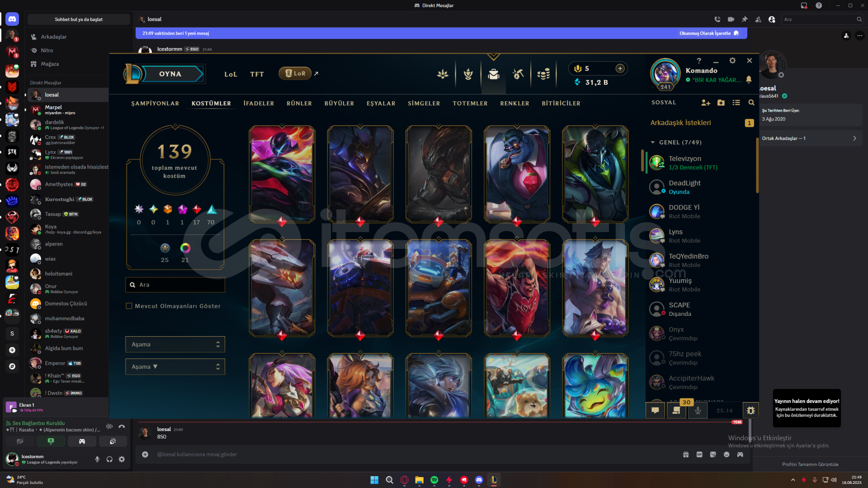Click Sohbet bul ya da başlat box
Viewport: 868px width, 488px height.
(79, 19)
